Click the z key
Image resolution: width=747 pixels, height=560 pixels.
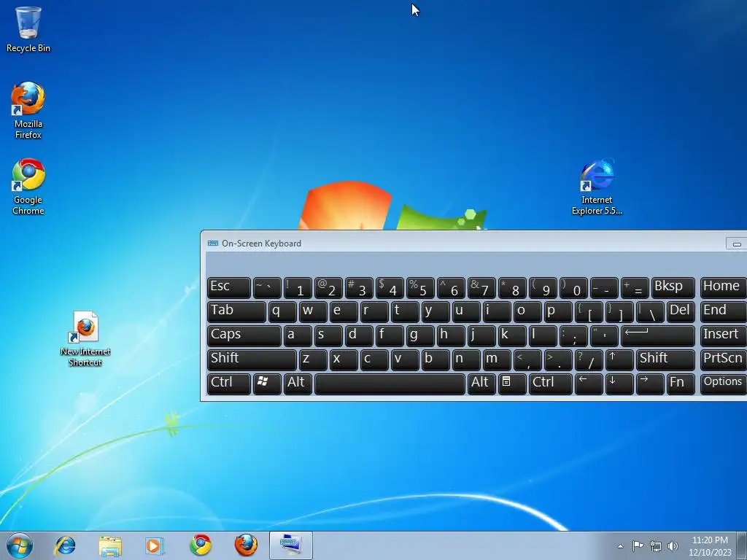[x=313, y=359]
